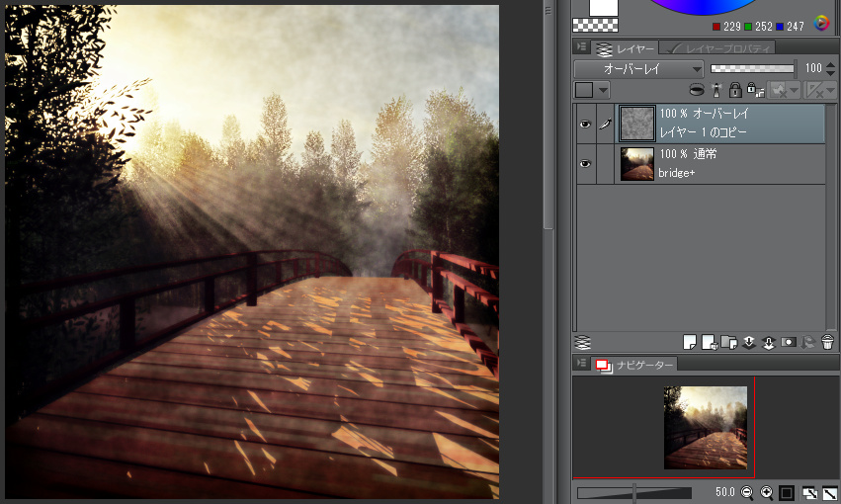Image resolution: width=841 pixels, height=504 pixels.
Task: Open the Layer panel menu button
Action: click(582, 47)
